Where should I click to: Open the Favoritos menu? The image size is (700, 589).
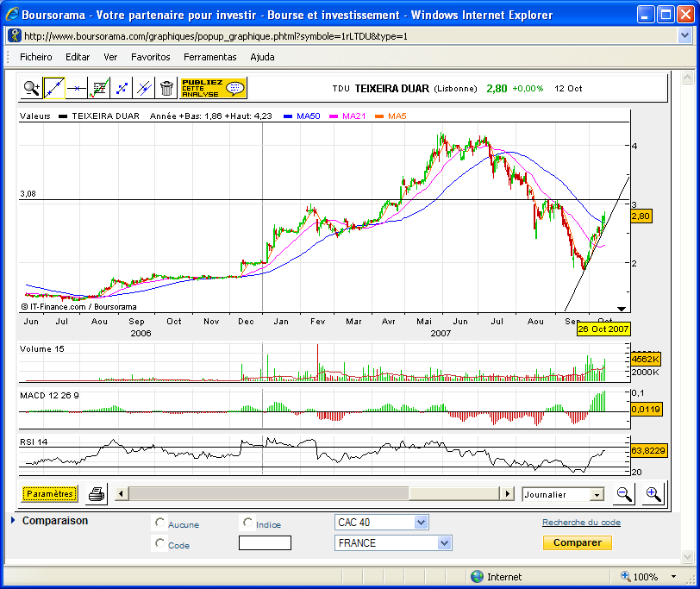(x=150, y=57)
